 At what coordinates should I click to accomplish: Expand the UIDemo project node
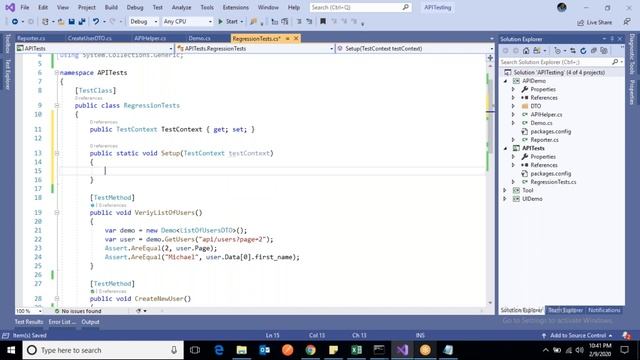(x=505, y=199)
